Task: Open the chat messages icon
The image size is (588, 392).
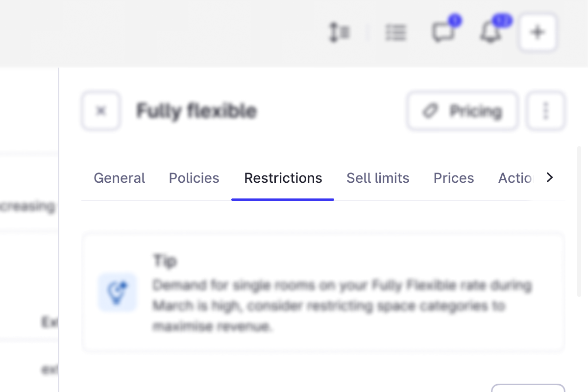Action: tap(443, 33)
